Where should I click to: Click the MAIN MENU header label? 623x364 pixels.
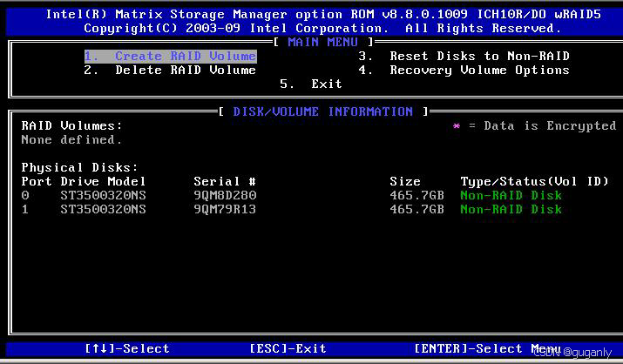click(x=323, y=42)
